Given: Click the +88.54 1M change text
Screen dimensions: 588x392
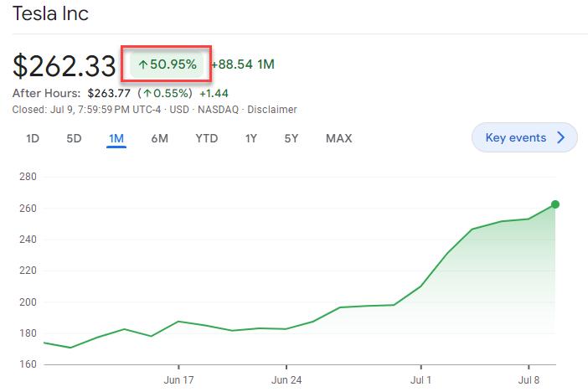Looking at the screenshot, I should point(243,64).
